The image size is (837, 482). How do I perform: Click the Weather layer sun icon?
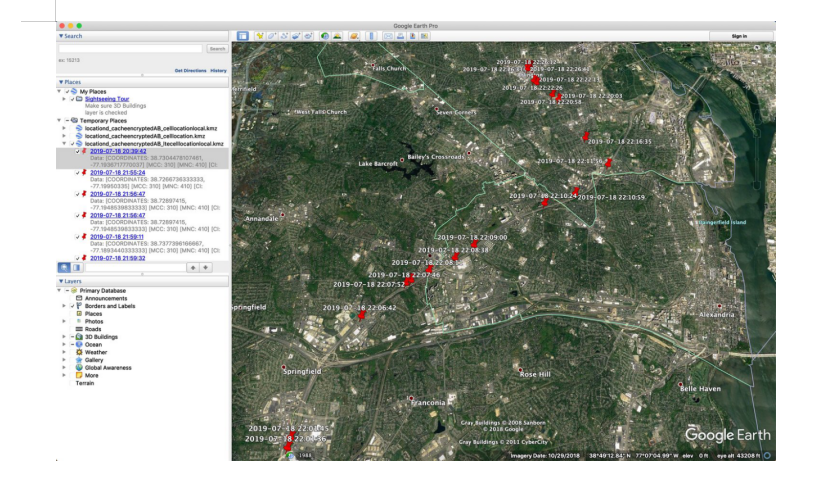[79, 352]
